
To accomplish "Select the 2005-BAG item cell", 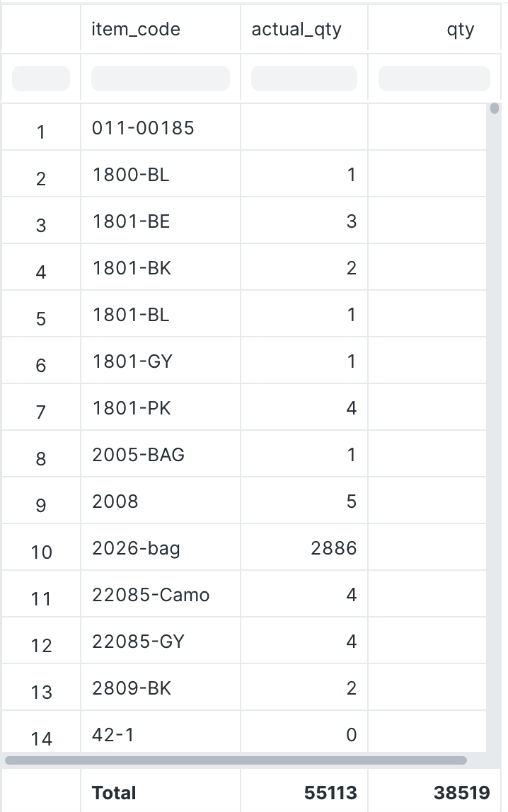I will pos(161,454).
